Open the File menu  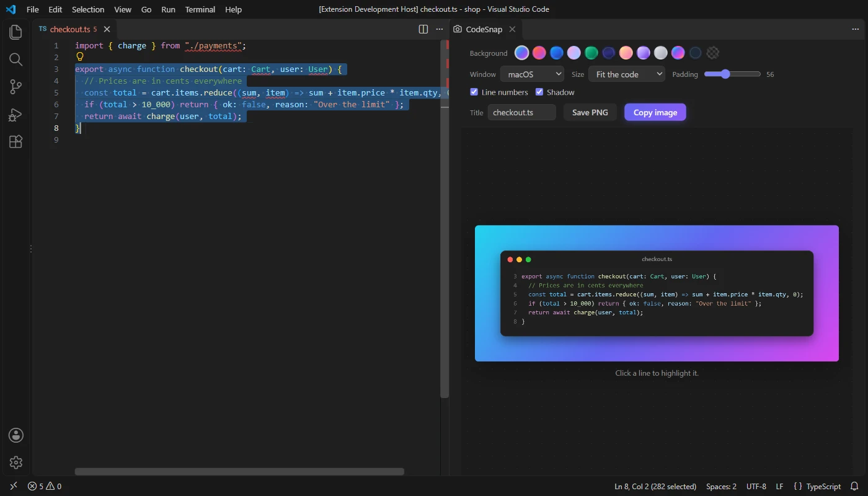[33, 9]
